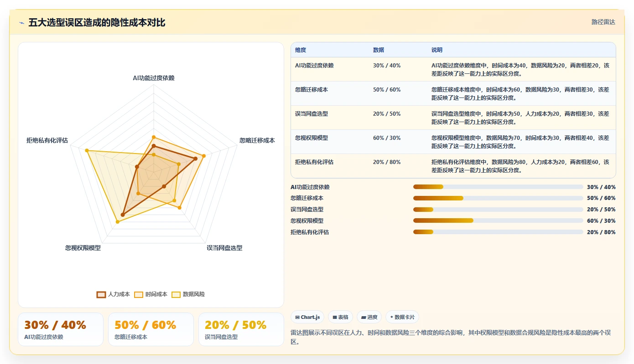This screenshot has height=364, width=634.
Task: Click radar axis label 拒绝私有化评估
Action: 47,141
